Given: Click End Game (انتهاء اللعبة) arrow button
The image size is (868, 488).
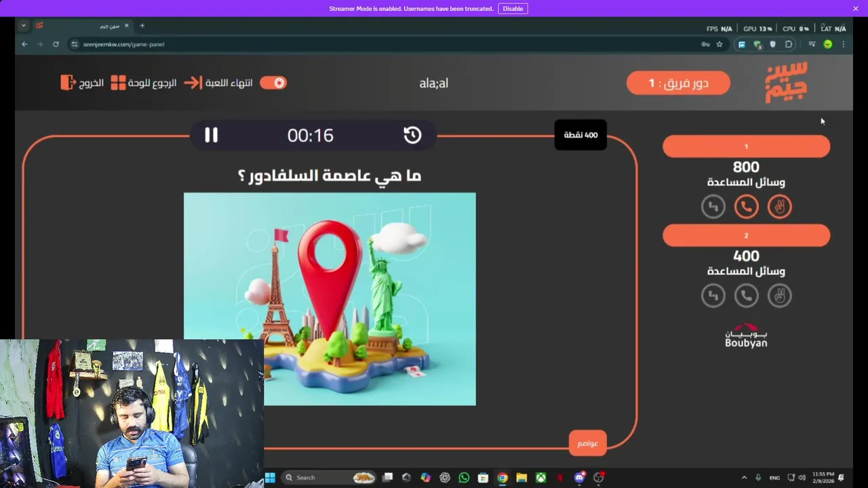Looking at the screenshot, I should coord(193,83).
